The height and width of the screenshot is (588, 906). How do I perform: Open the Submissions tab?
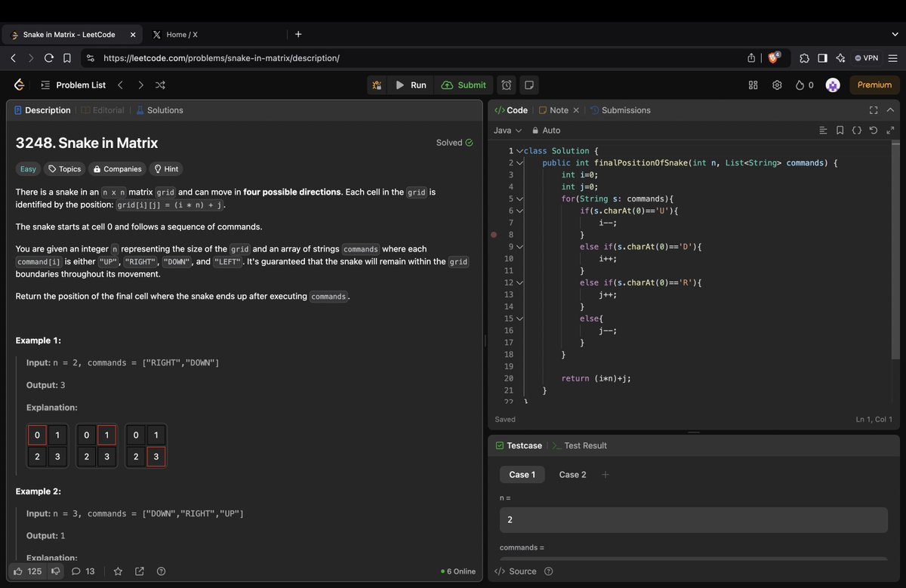(620, 110)
